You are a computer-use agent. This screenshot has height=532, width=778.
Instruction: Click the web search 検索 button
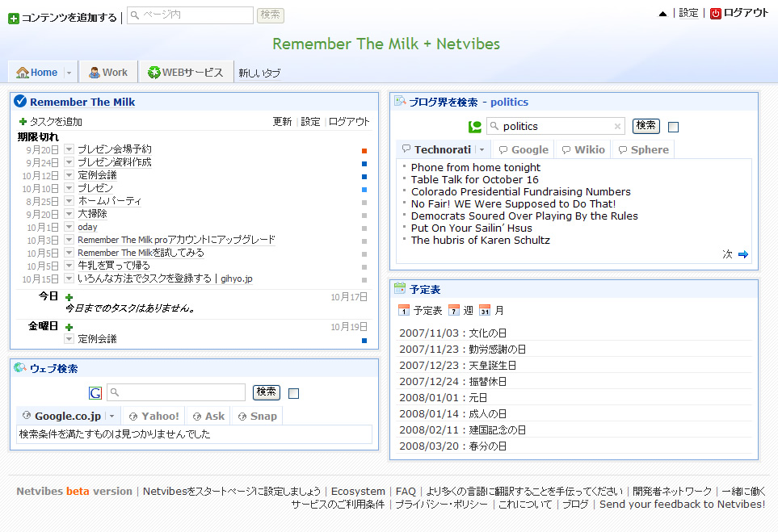click(x=267, y=392)
